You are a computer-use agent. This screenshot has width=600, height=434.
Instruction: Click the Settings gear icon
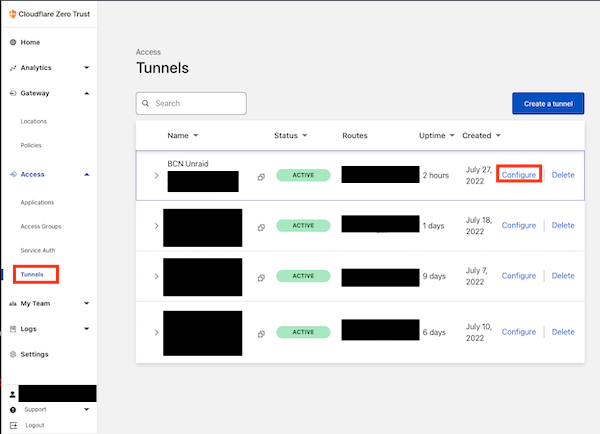click(12, 354)
